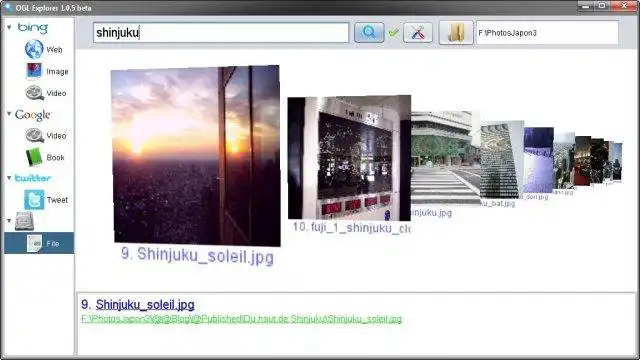Viewport: 640px width, 360px height.
Task: Click the search field containing shinjuku
Action: click(221, 33)
